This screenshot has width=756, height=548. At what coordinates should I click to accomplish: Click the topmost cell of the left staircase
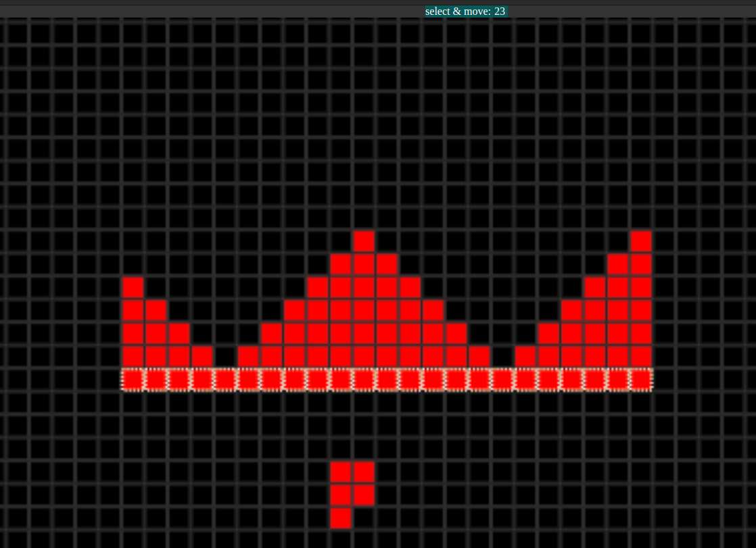(133, 287)
